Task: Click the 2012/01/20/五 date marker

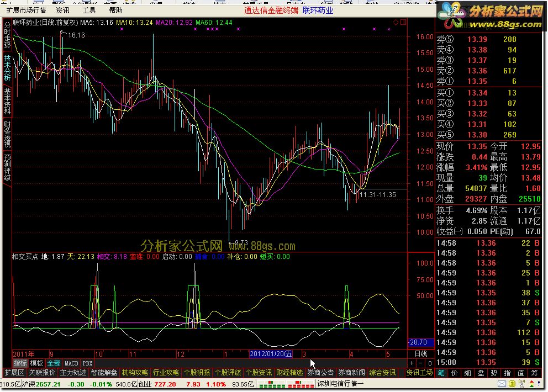Action: [x=271, y=354]
